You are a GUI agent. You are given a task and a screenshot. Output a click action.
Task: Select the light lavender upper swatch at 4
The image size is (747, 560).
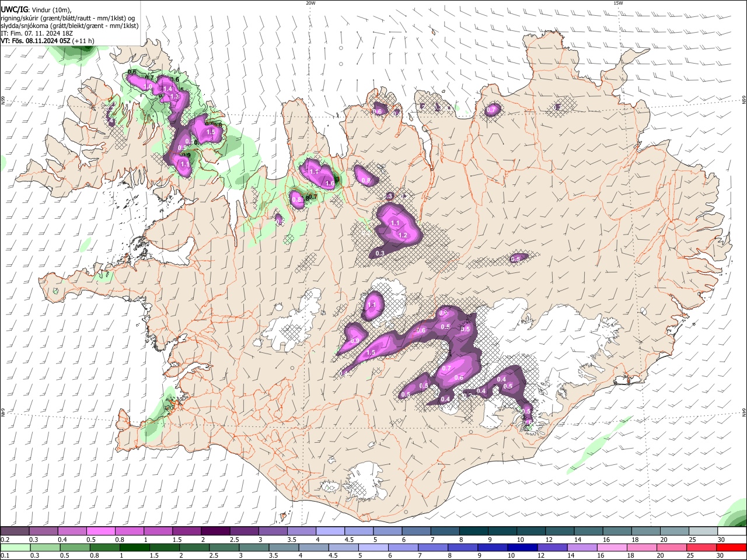pyautogui.click(x=330, y=531)
